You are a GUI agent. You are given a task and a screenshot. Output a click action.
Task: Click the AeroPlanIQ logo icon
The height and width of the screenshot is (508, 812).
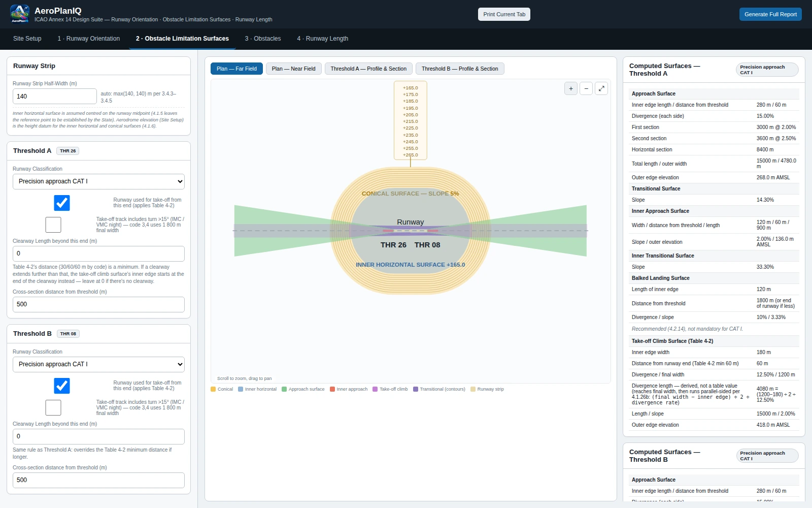click(x=20, y=14)
